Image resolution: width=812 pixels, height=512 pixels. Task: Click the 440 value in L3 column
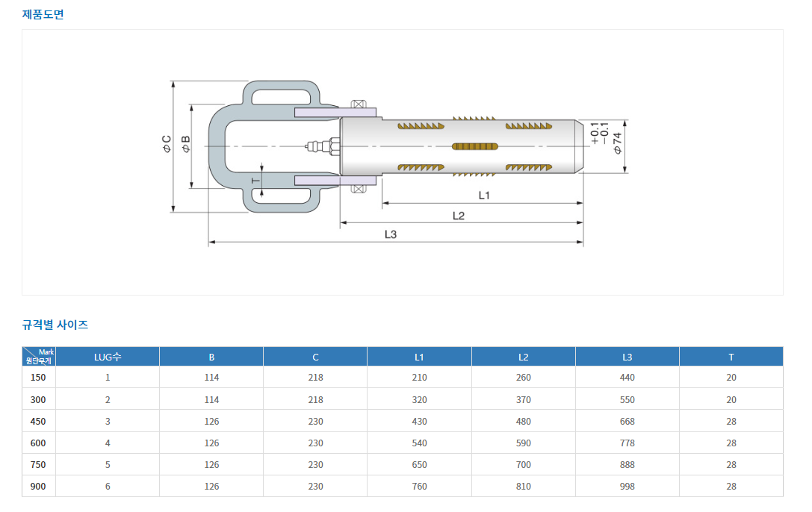(x=627, y=378)
